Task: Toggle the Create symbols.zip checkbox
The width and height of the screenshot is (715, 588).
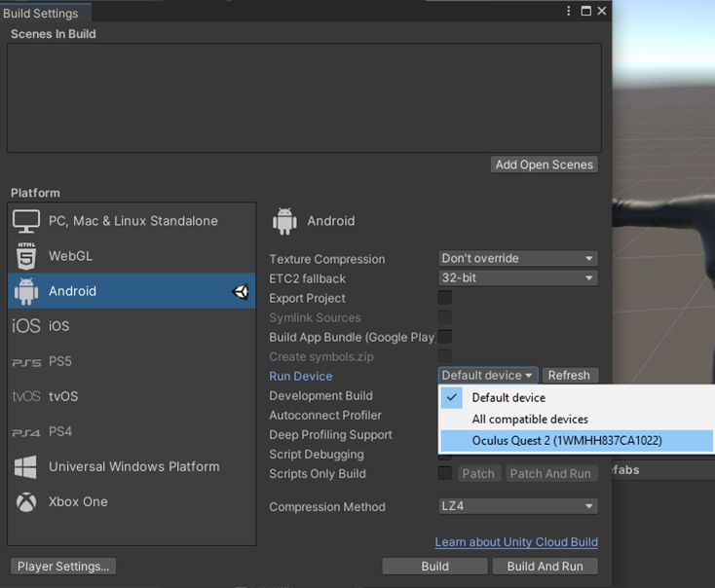Action: 444,356
